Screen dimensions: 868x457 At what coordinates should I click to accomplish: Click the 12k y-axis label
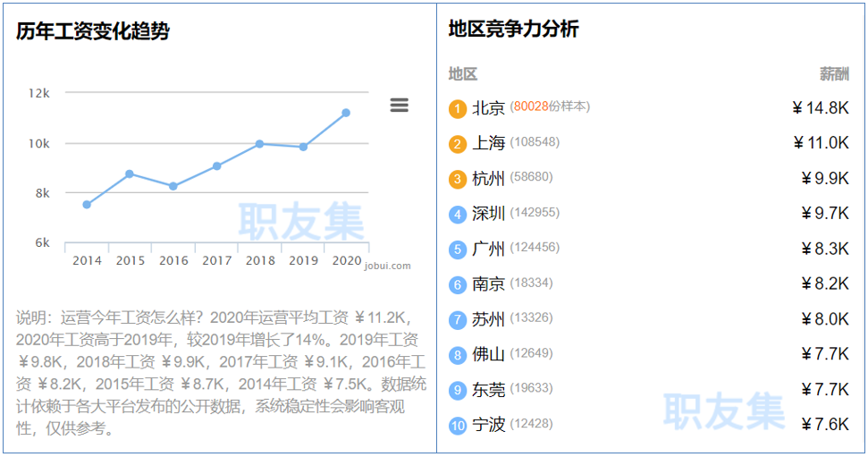pos(38,93)
